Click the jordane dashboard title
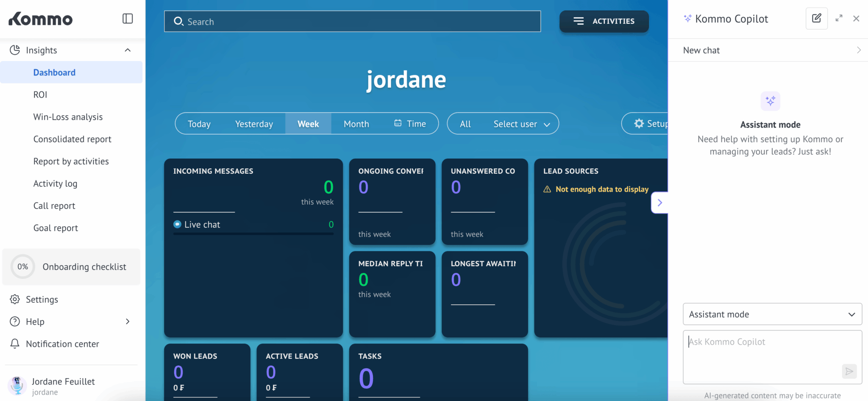 tap(406, 80)
